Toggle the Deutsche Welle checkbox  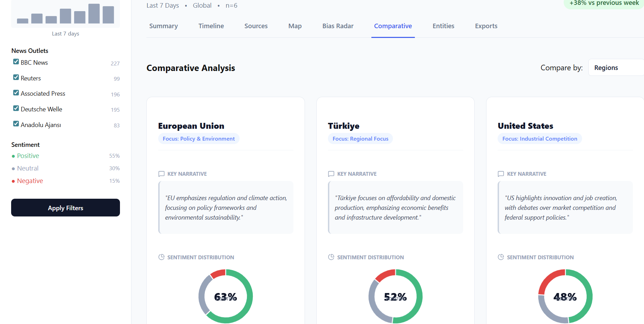pos(16,108)
